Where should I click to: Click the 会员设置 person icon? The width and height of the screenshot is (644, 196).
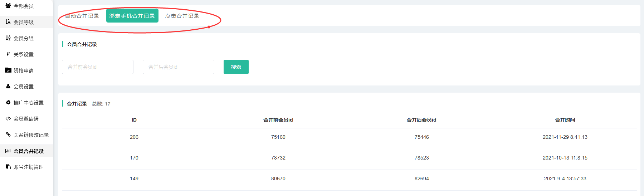tap(8, 86)
